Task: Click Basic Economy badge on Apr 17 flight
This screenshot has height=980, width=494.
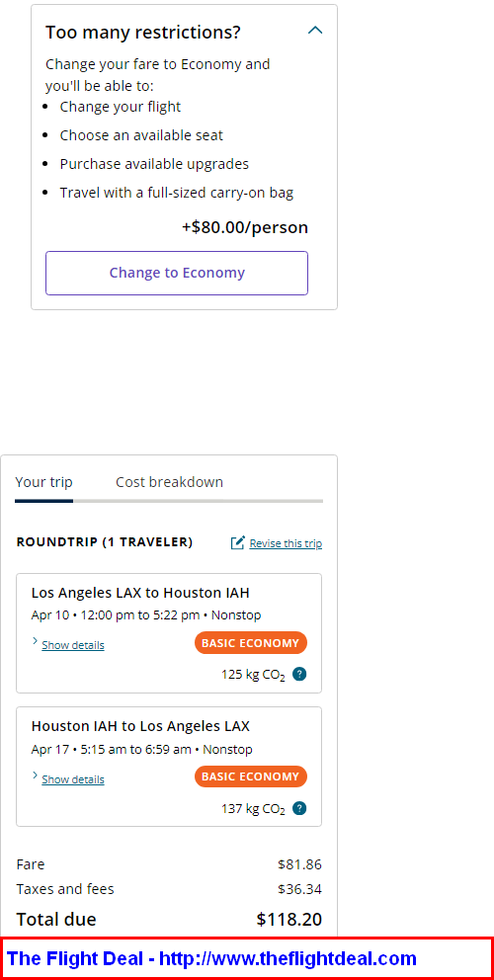Action: pyautogui.click(x=251, y=776)
